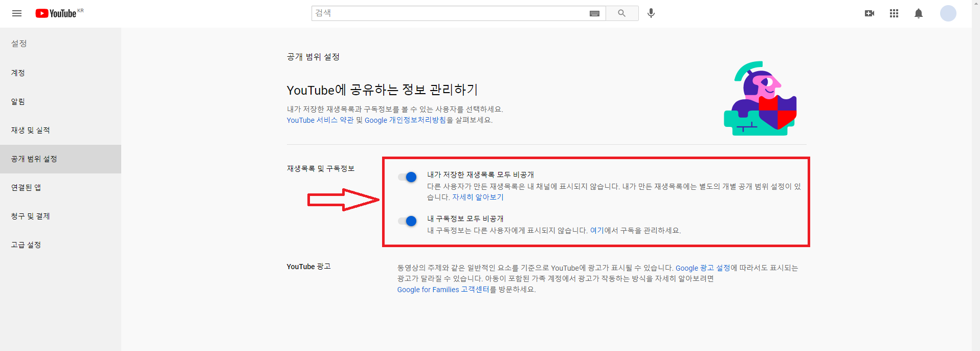Click 여기 link to manage subscriptions
980x351 pixels.
[597, 231]
